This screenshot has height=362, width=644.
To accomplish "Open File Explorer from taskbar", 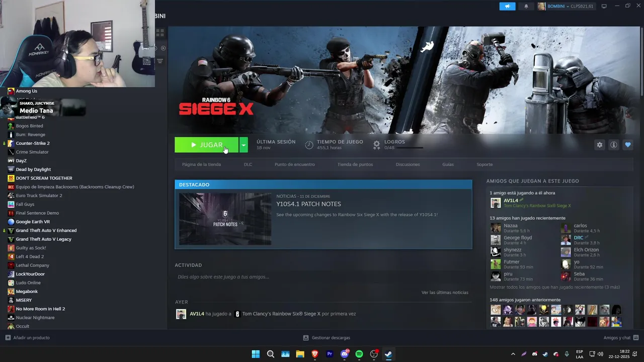I will (300, 354).
